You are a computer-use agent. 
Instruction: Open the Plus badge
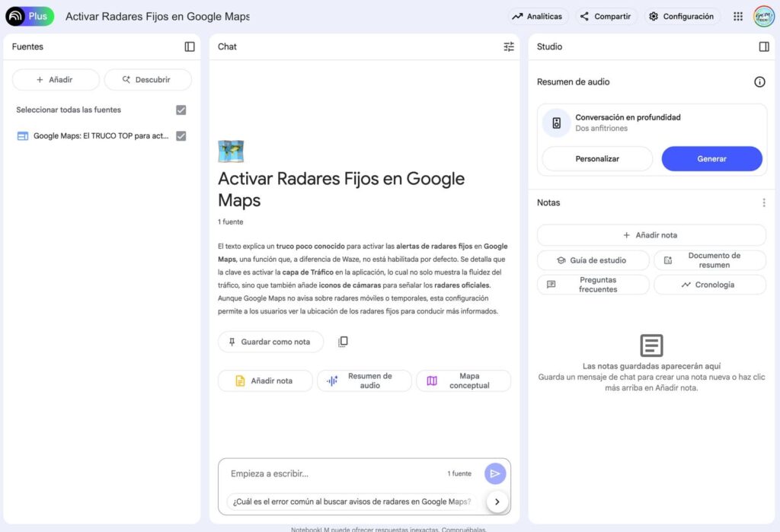38,17
